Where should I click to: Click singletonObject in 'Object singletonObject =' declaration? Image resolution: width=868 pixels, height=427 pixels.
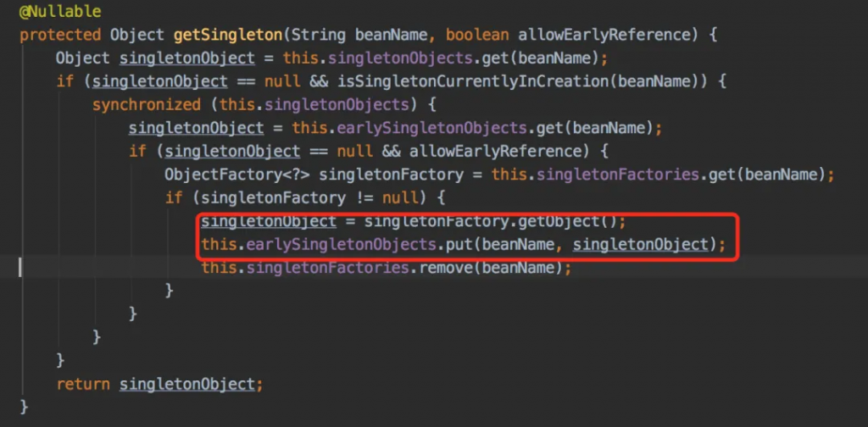click(x=186, y=58)
